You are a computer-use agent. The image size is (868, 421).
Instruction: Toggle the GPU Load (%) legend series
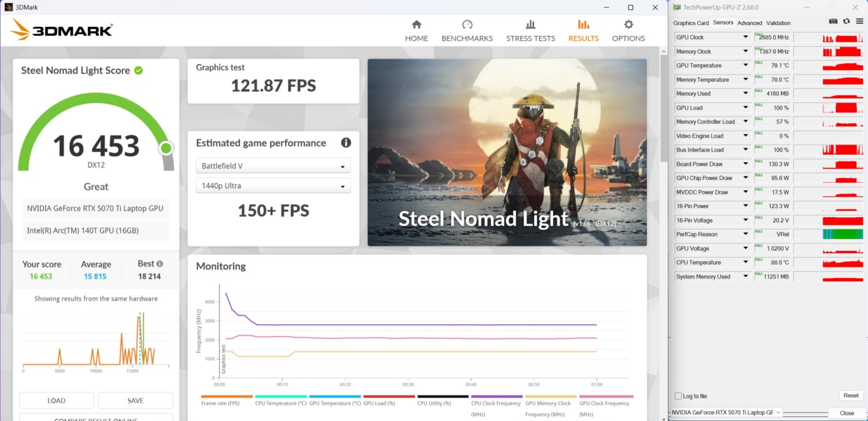tap(389, 400)
